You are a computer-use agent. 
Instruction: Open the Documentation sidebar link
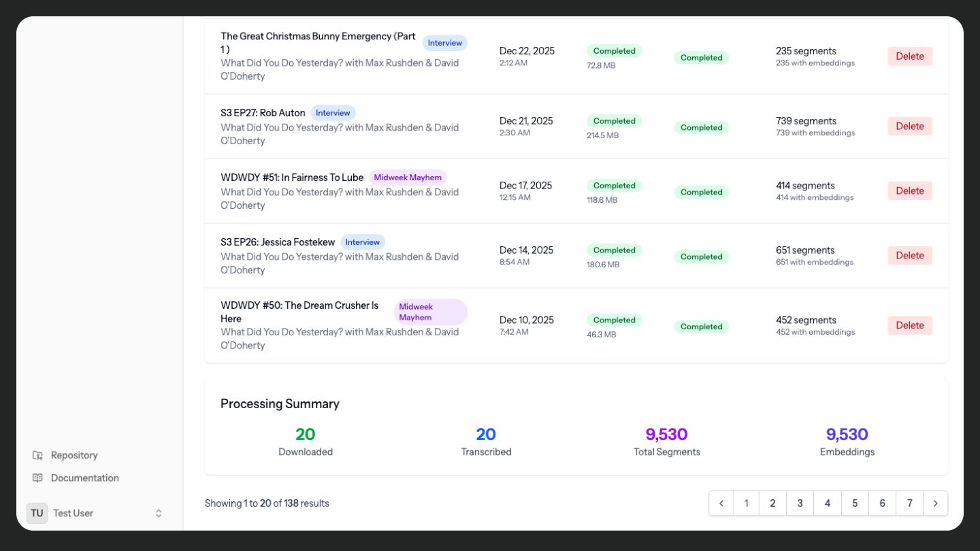84,478
